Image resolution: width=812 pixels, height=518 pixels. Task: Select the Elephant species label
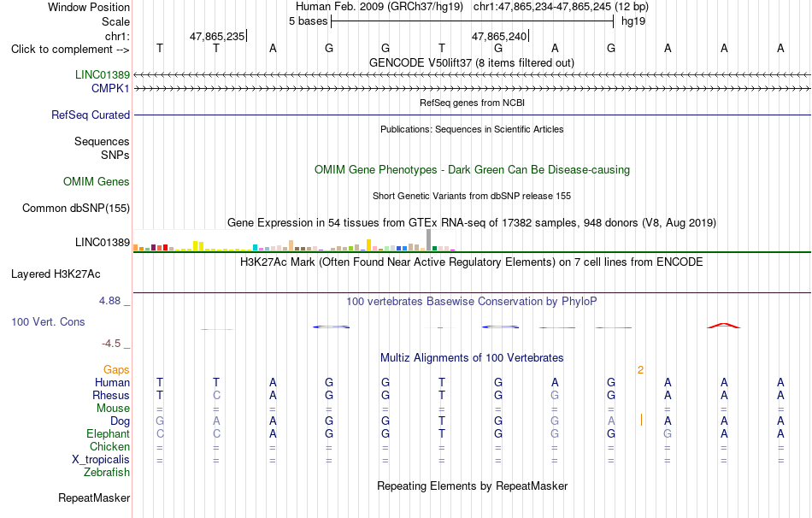108,433
